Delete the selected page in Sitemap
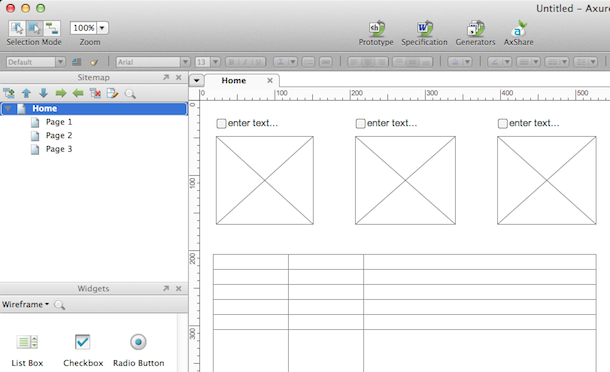 (95, 93)
